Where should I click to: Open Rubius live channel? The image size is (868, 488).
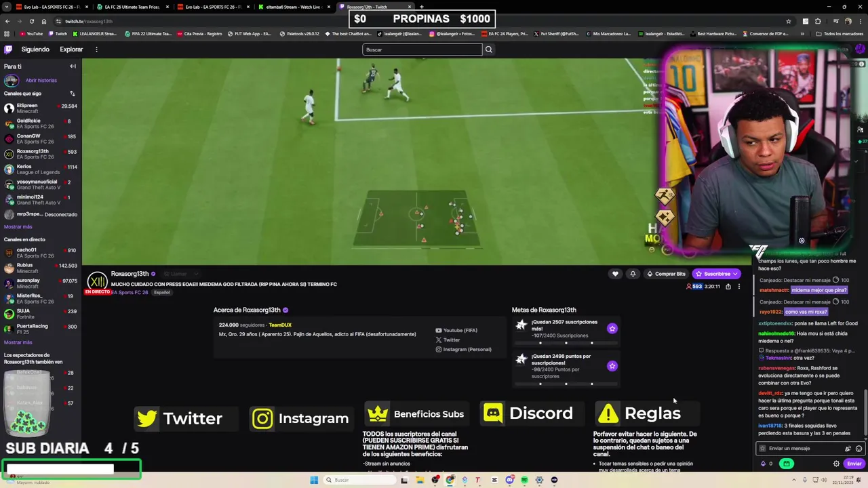pyautogui.click(x=41, y=268)
